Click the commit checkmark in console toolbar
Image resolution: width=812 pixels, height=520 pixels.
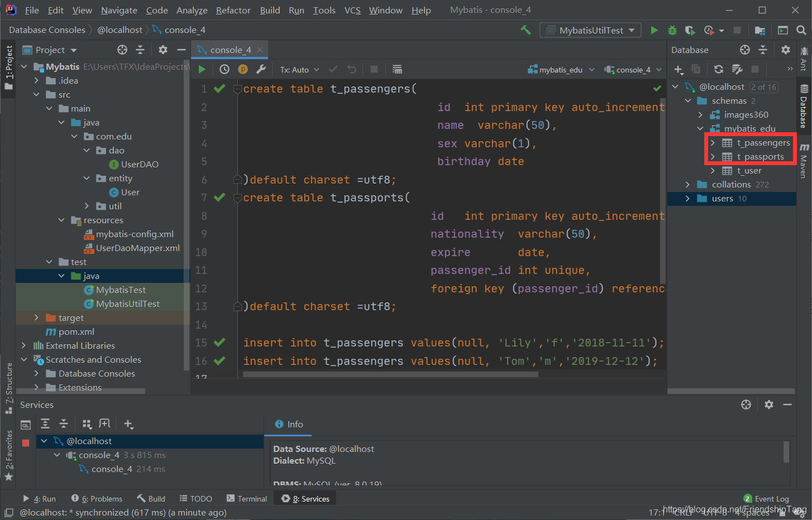333,69
